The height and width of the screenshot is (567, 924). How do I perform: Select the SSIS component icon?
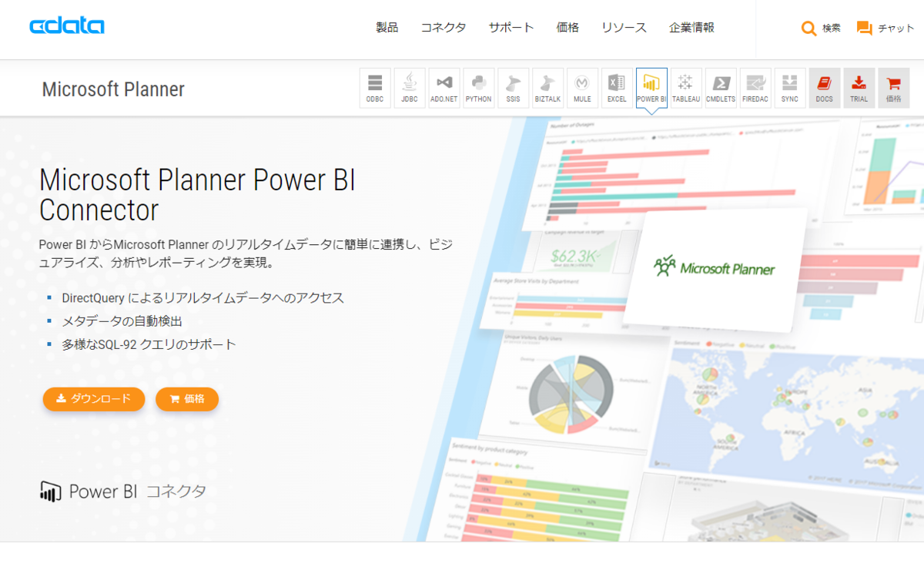coord(514,88)
